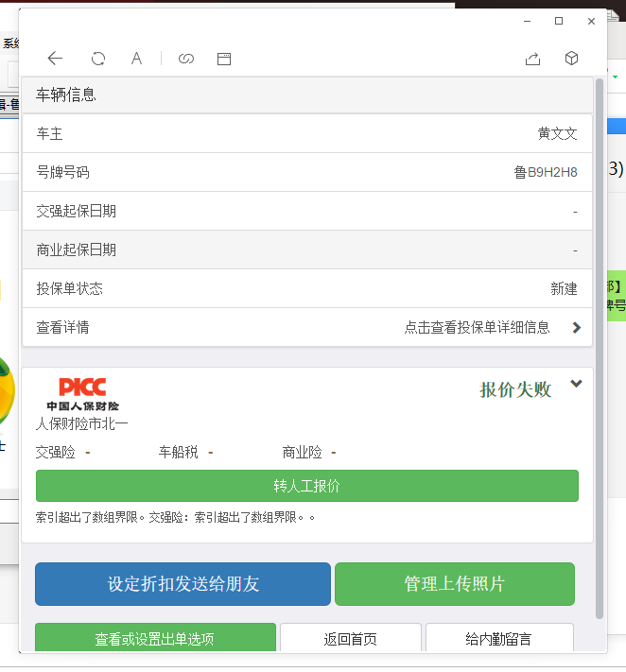Minimize the insurance quote window
626x672 pixels.
click(528, 21)
